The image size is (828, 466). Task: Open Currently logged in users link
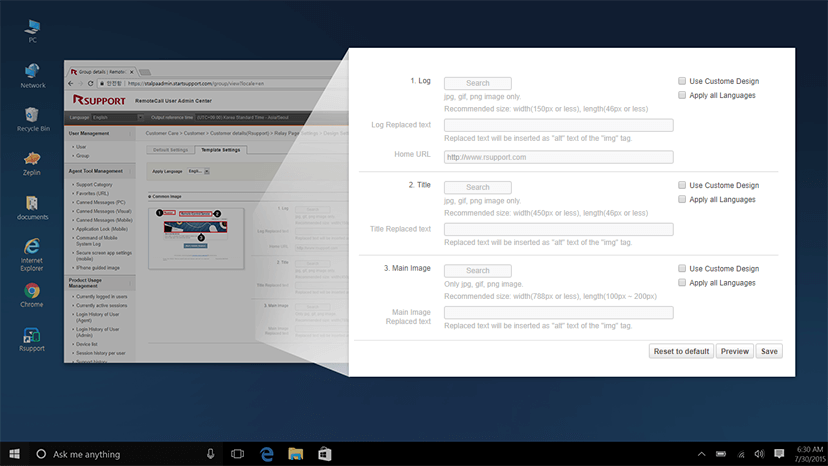pos(101,296)
